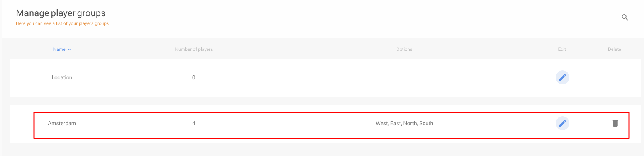
Task: Delete the Amsterdam group with trash icon
Action: 615,123
